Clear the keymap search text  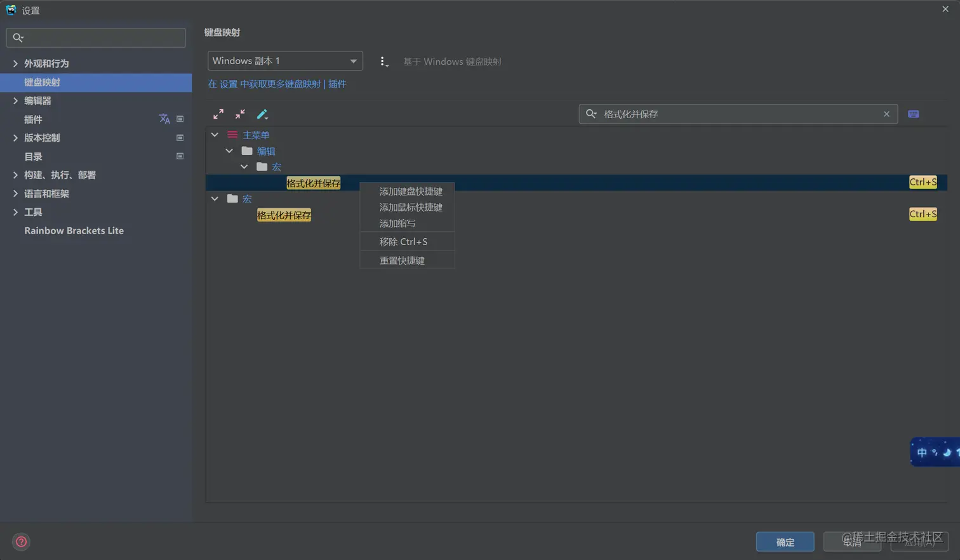[x=886, y=114]
